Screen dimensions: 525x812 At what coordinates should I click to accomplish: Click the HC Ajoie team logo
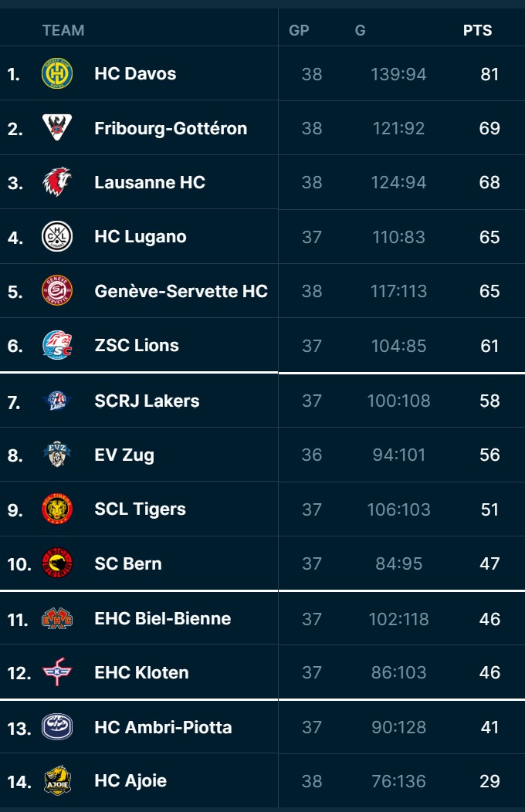point(56,781)
